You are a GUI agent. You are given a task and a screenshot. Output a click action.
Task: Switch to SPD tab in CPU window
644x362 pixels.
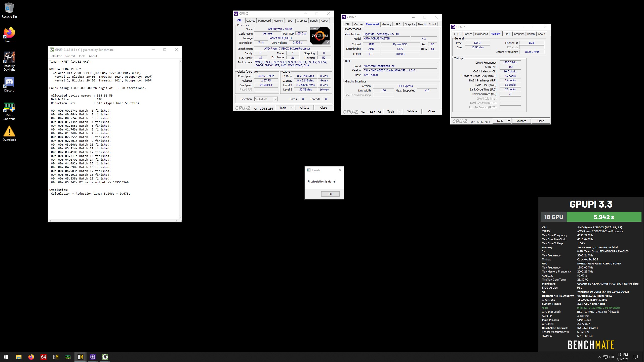[290, 21]
